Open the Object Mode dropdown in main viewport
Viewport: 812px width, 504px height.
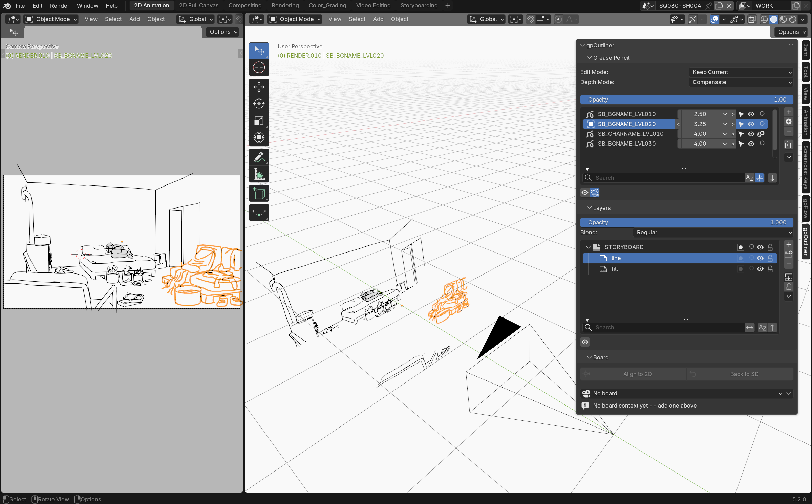coord(295,19)
